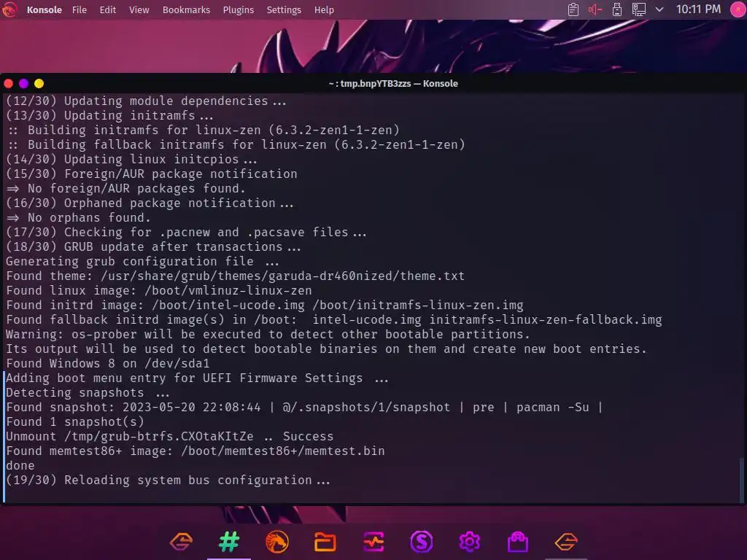
Task: Expand the hidden system tray arrow
Action: pos(659,9)
